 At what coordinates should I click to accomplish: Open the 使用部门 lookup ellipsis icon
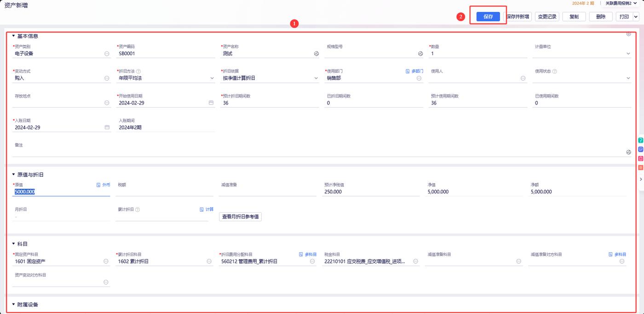(x=419, y=78)
